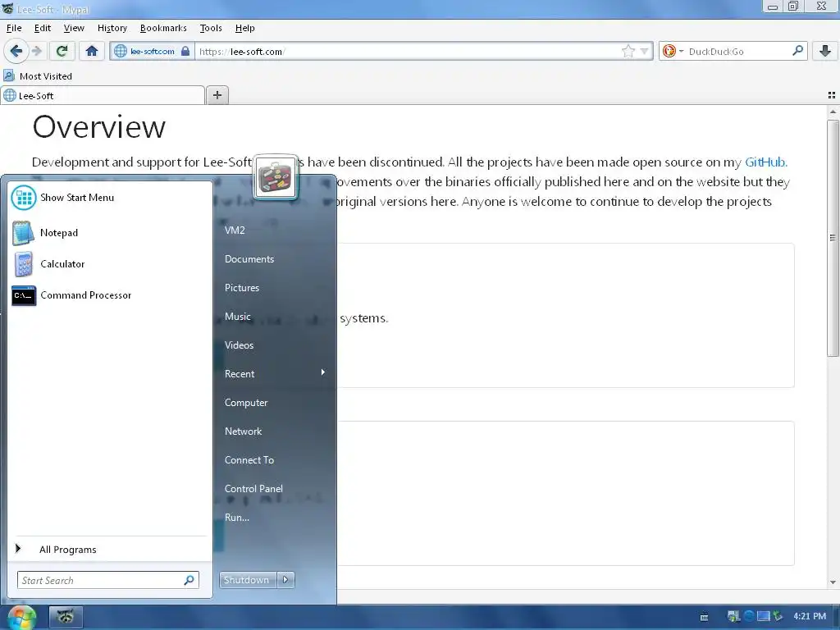Image resolution: width=840 pixels, height=630 pixels.
Task: Open the Bookmarks menu
Action: pyautogui.click(x=163, y=28)
